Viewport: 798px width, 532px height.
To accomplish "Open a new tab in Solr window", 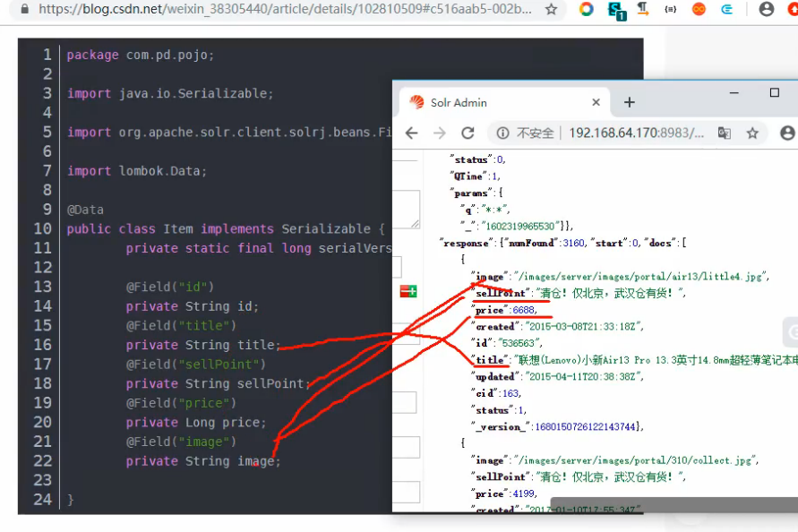I will [630, 102].
